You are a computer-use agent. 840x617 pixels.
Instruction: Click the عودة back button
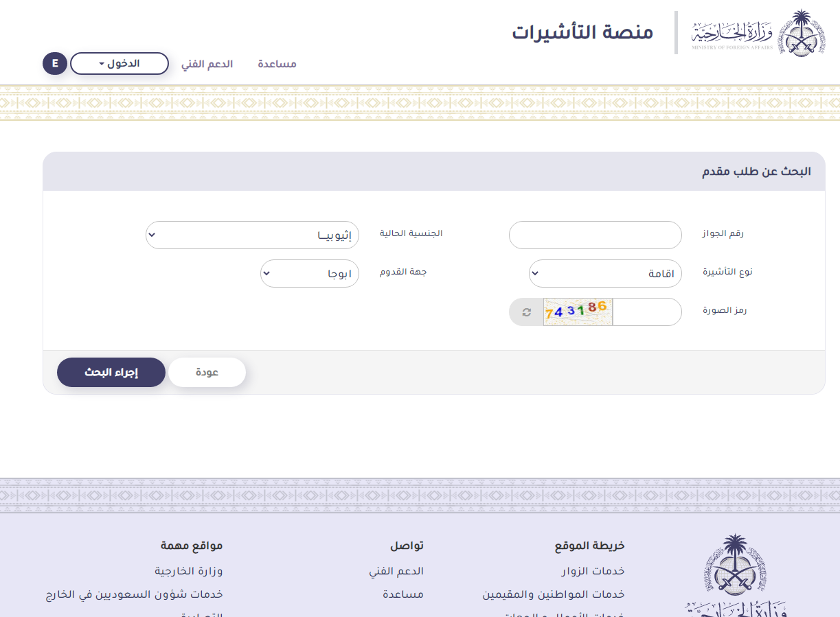tap(207, 372)
